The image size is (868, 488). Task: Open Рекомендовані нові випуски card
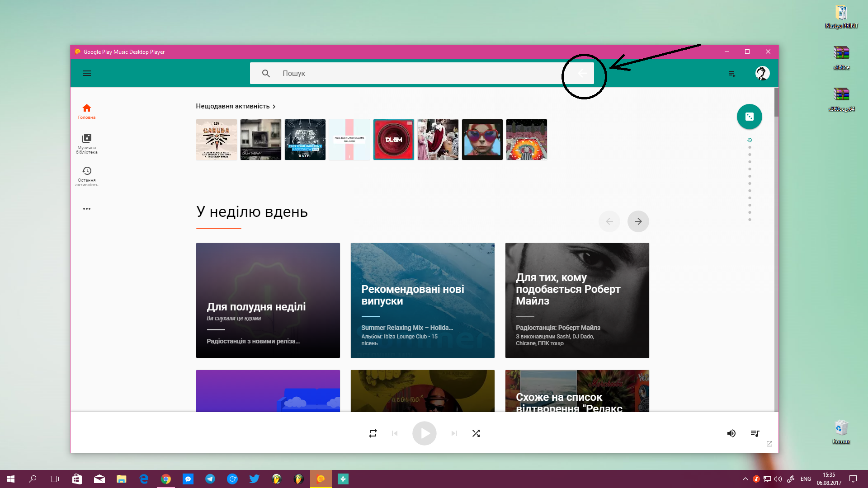[x=422, y=300]
